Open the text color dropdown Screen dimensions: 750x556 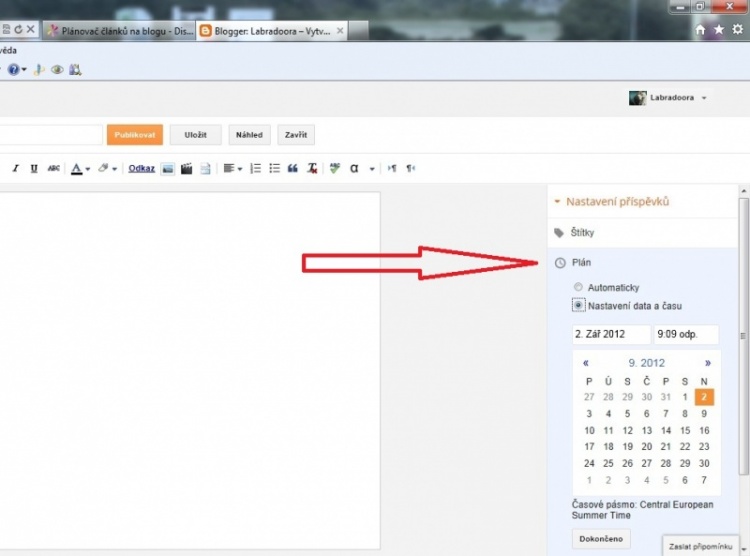pos(80,169)
